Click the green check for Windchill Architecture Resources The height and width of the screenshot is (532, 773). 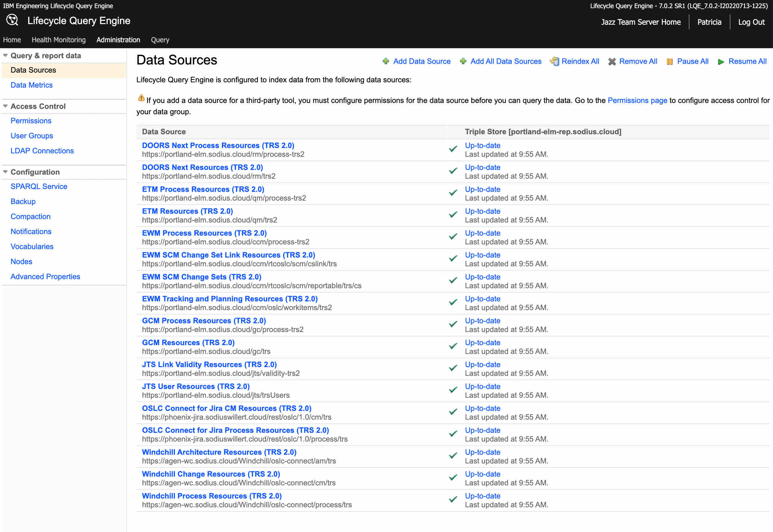click(x=453, y=456)
